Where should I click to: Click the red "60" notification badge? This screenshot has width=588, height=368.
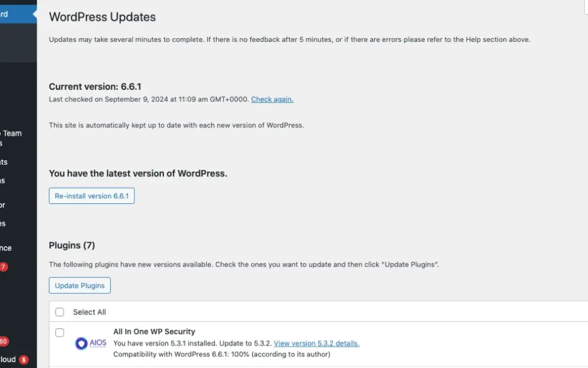pyautogui.click(x=3, y=342)
